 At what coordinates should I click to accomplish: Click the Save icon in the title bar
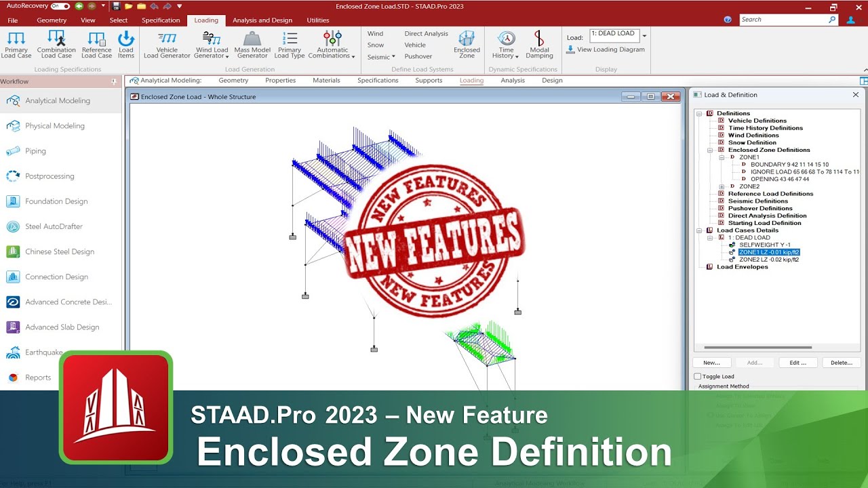pyautogui.click(x=117, y=6)
